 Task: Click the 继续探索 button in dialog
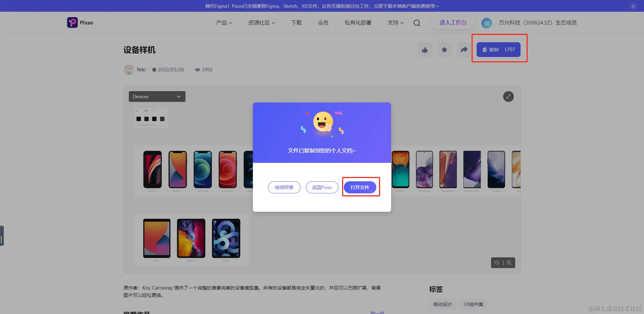[x=284, y=187]
